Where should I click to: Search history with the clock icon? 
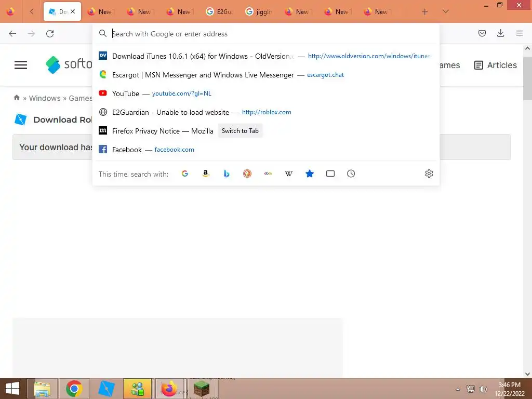(x=351, y=174)
